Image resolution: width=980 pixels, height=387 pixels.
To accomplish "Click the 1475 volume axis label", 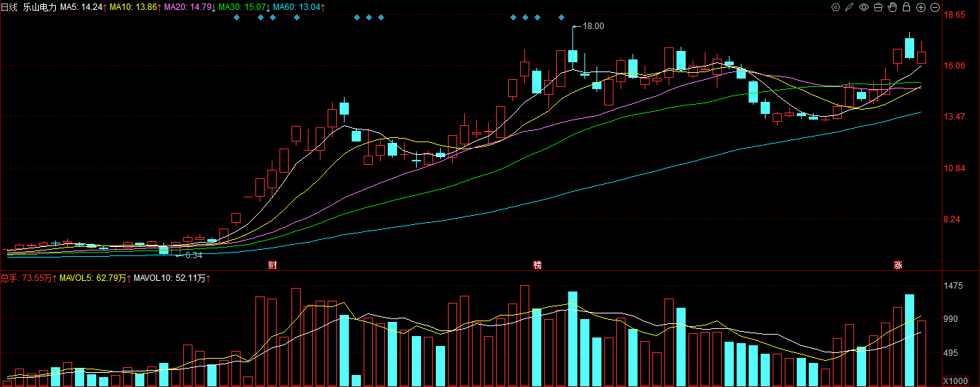I will coord(955,286).
